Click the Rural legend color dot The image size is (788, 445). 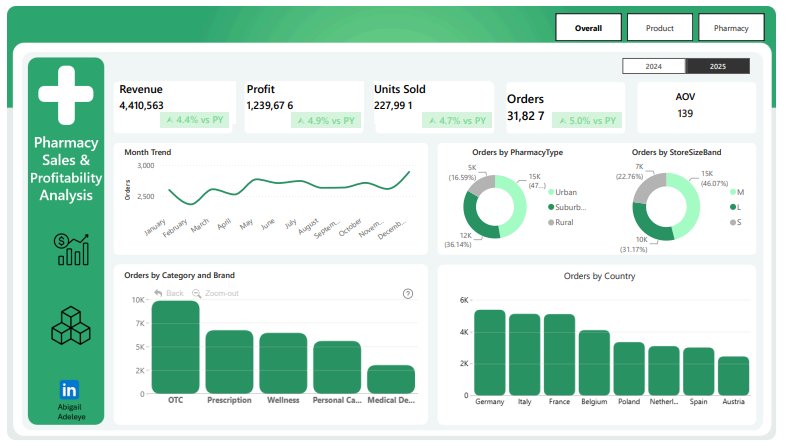(x=551, y=222)
